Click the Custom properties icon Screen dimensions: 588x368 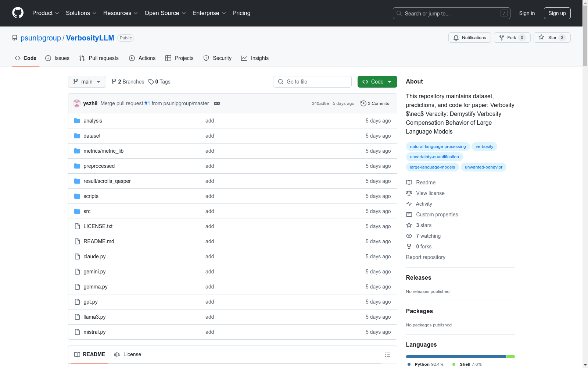tap(409, 215)
